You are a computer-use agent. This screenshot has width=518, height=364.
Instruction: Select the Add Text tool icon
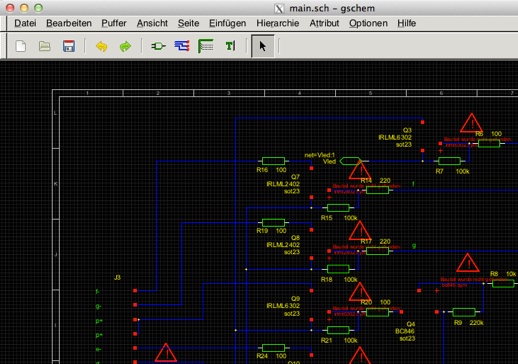(x=230, y=46)
